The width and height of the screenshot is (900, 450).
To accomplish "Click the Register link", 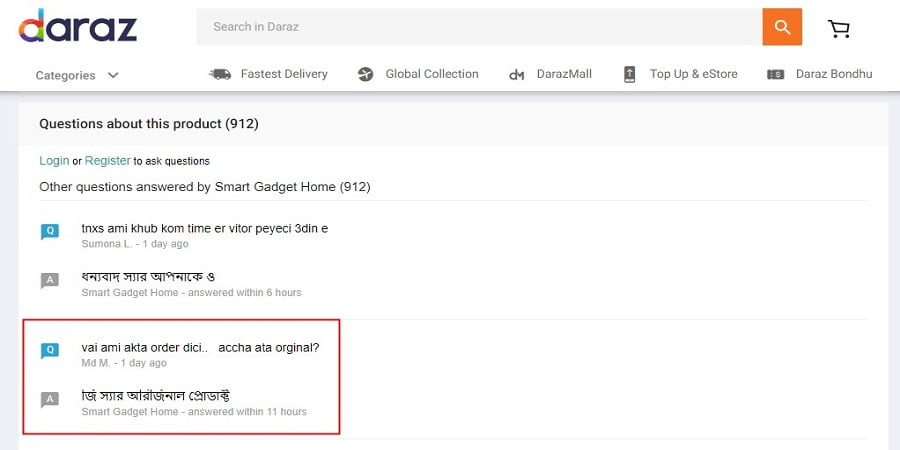I will 107,161.
